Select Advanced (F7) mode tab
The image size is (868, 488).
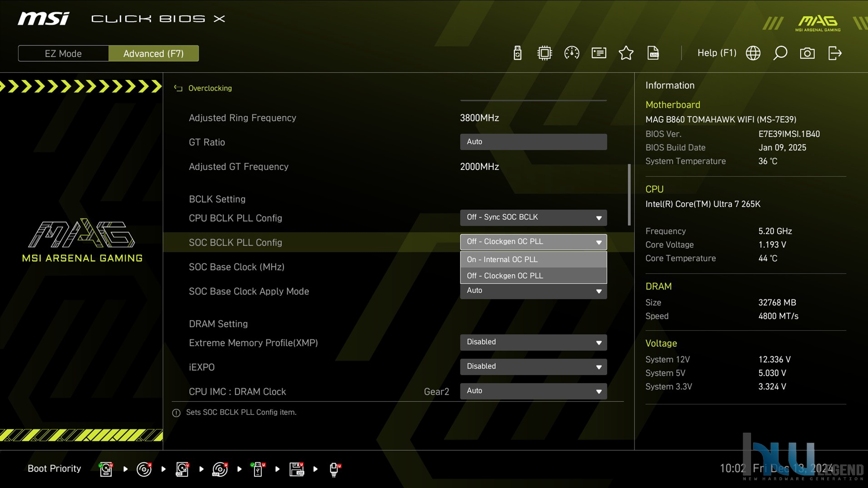(x=154, y=53)
